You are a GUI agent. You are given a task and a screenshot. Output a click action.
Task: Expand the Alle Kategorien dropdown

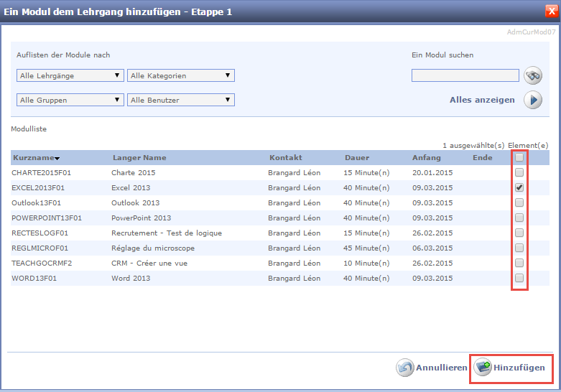[180, 75]
